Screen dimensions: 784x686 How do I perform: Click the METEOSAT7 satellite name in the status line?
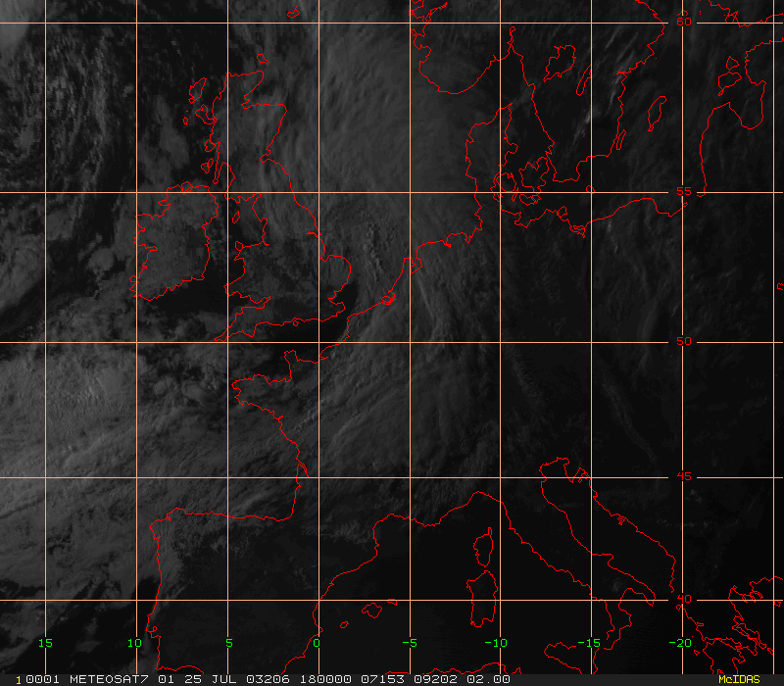click(109, 679)
